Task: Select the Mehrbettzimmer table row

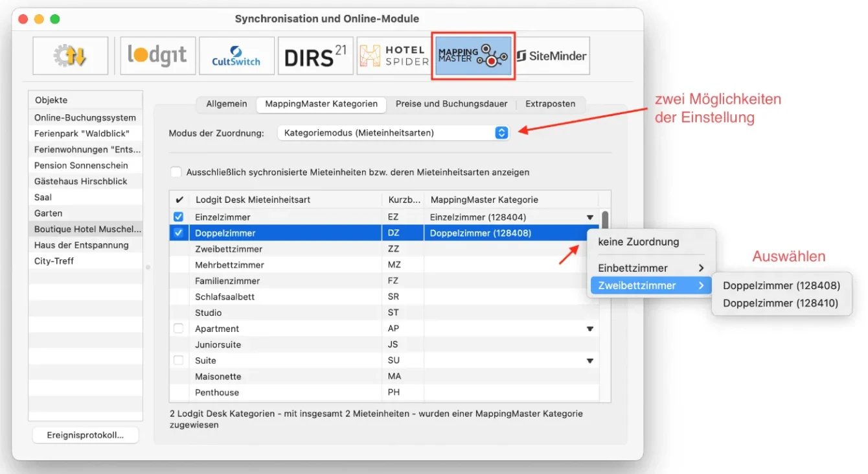Action: point(384,265)
